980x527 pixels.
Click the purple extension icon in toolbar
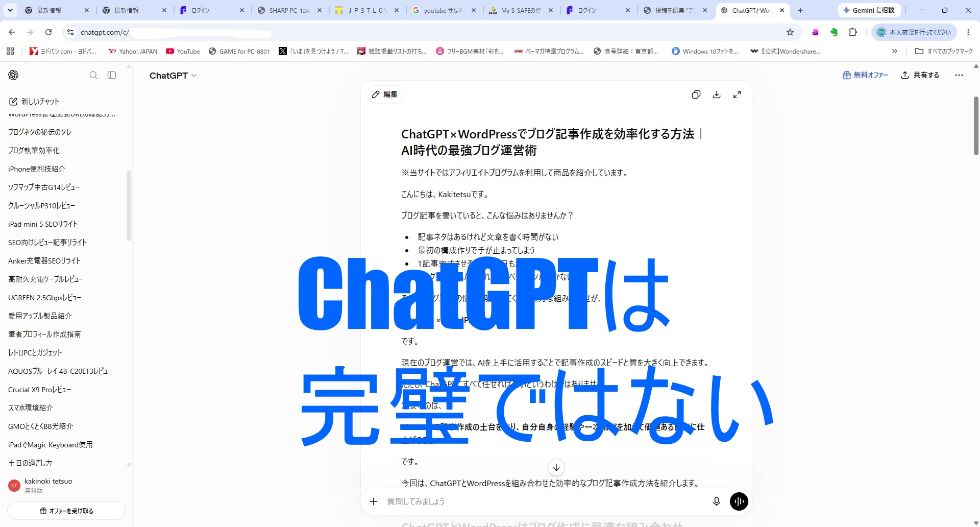pyautogui.click(x=815, y=32)
